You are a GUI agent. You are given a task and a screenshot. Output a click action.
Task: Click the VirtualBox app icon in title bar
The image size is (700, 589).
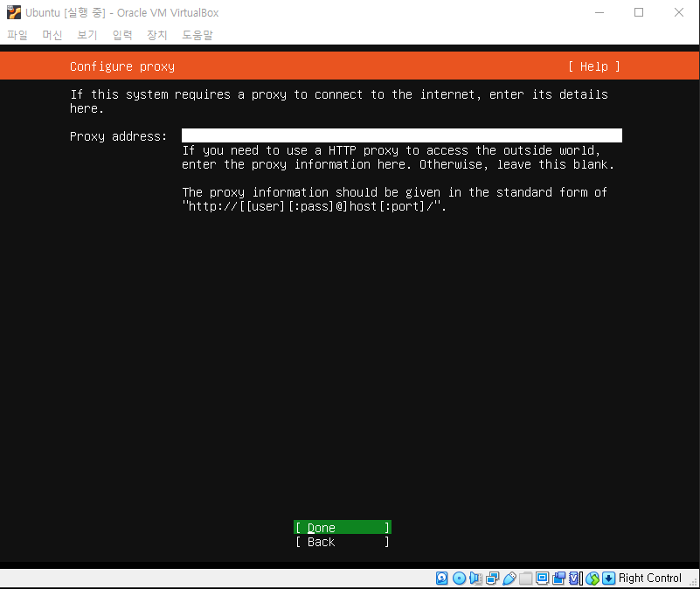14,12
